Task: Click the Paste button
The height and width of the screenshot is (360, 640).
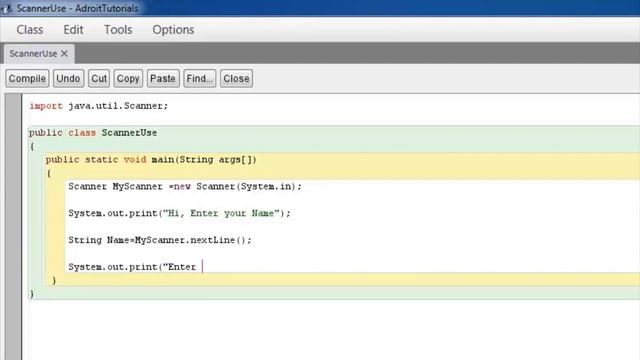Action: point(163,78)
